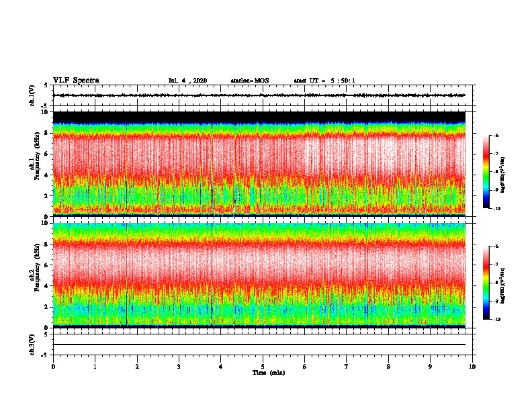The image size is (532, 411).
Task: Click the "0" tick on the time axis
Action: click(x=53, y=366)
